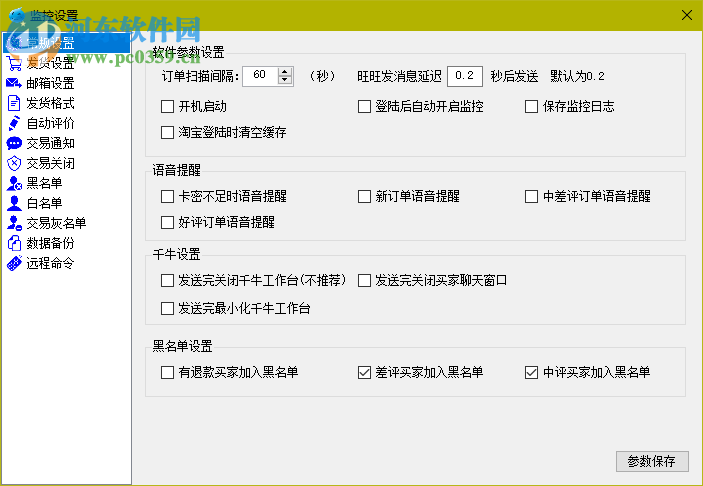
Task: Open 交易关闭 settings
Action: point(50,163)
